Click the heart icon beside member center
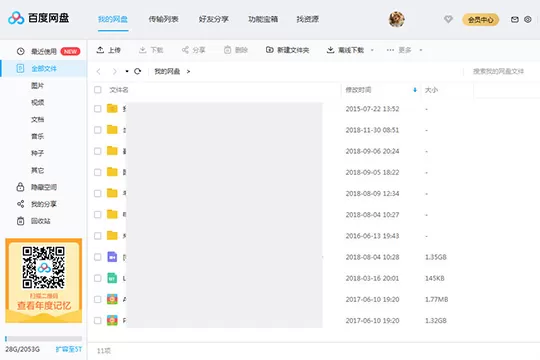This screenshot has width=540, height=360. (x=448, y=19)
